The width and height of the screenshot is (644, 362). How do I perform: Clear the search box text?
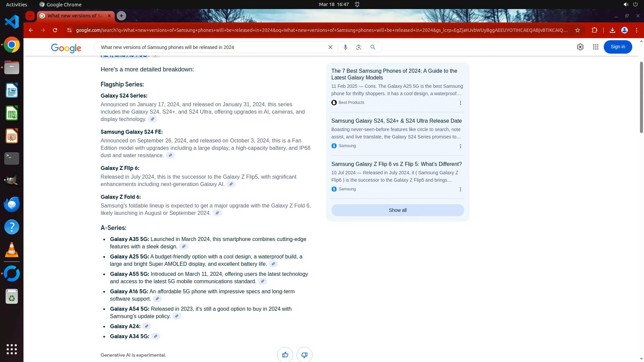coord(330,47)
